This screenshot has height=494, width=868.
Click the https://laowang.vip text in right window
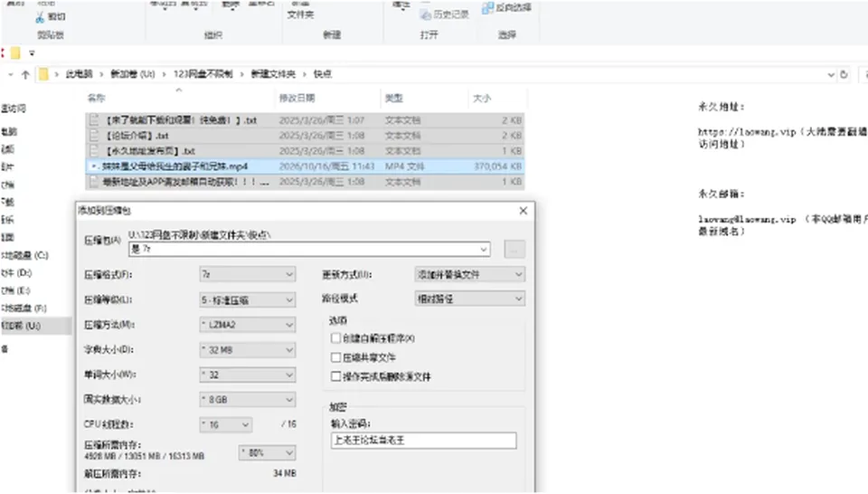click(x=747, y=132)
